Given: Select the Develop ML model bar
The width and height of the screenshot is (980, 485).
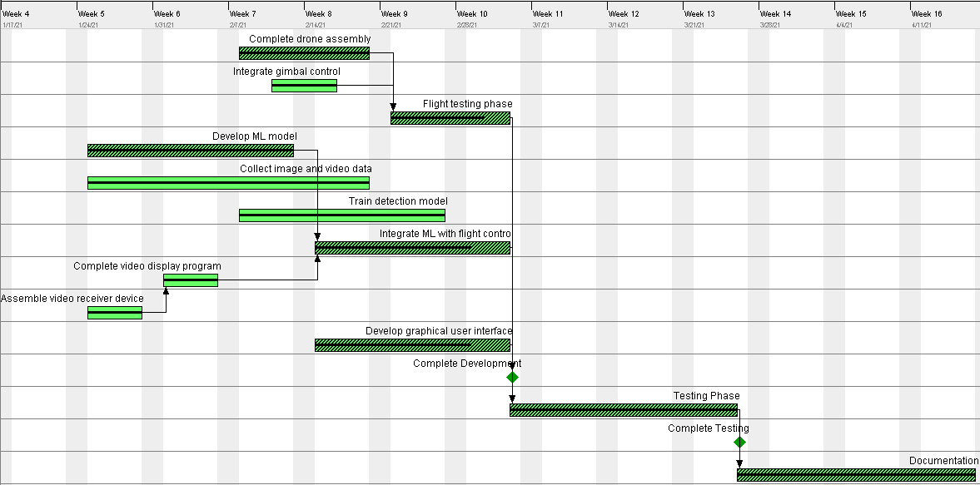Looking at the screenshot, I should pos(190,151).
